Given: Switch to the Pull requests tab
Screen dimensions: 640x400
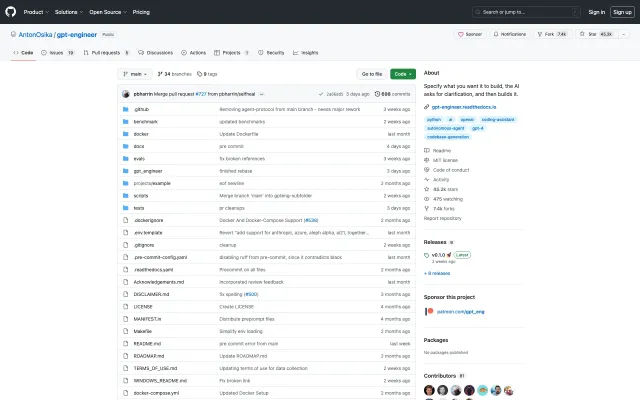Looking at the screenshot, I should (106, 53).
